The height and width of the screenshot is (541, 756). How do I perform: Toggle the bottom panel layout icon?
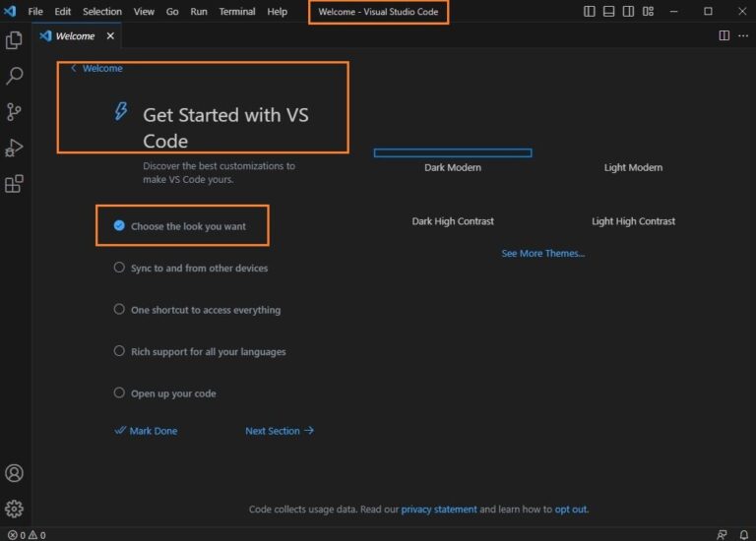608,11
